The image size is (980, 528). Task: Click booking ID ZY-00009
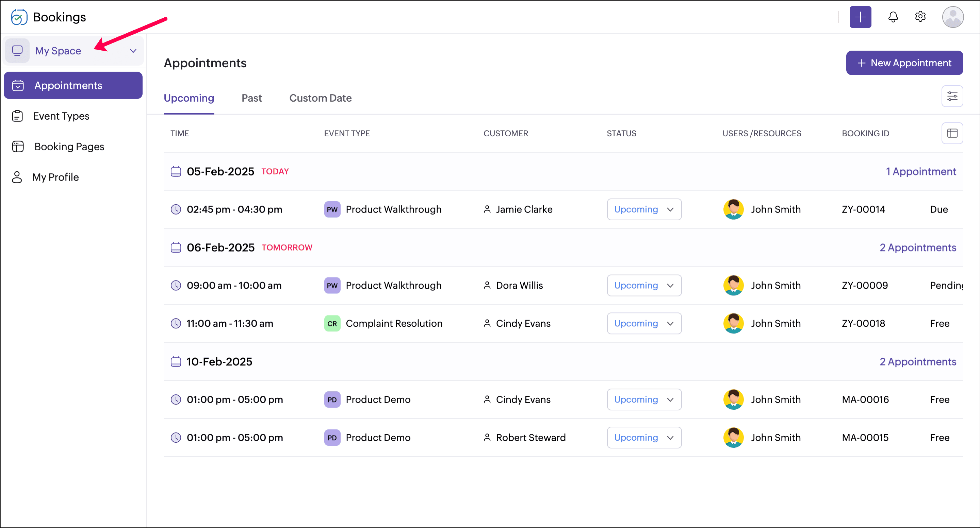865,286
